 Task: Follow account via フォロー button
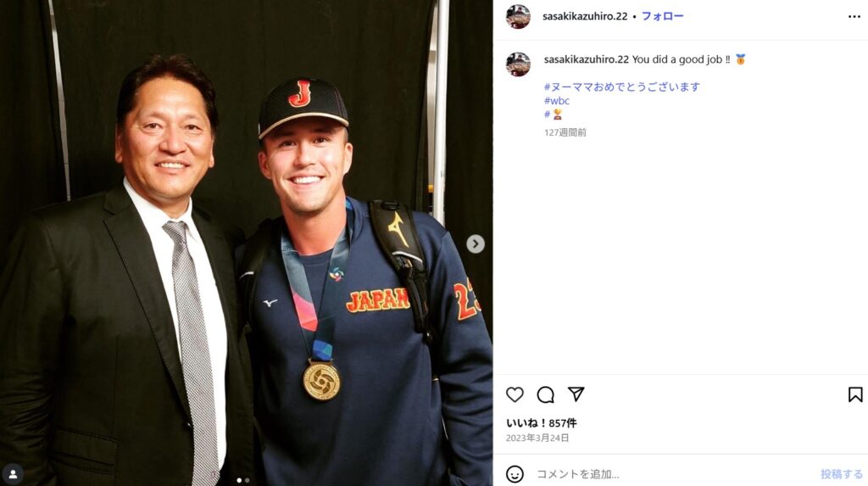pos(662,16)
